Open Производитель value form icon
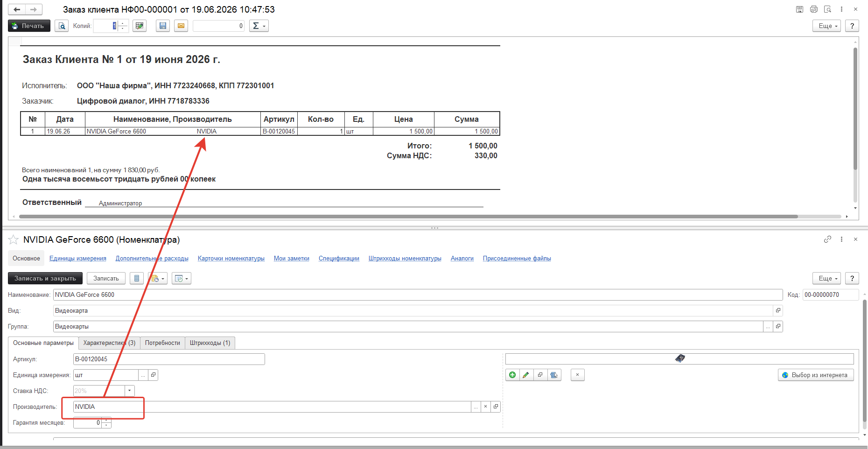The height and width of the screenshot is (449, 868). (496, 407)
